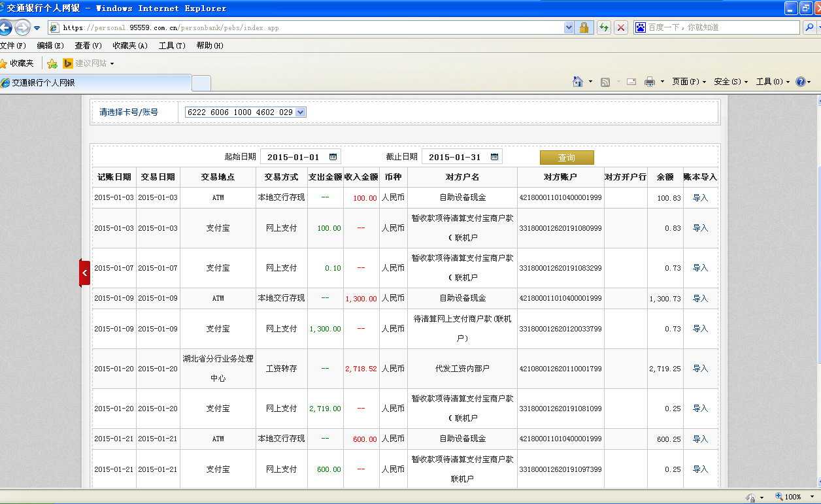This screenshot has width=821, height=504.
Task: Open the start date calendar picker icon
Action: [333, 157]
